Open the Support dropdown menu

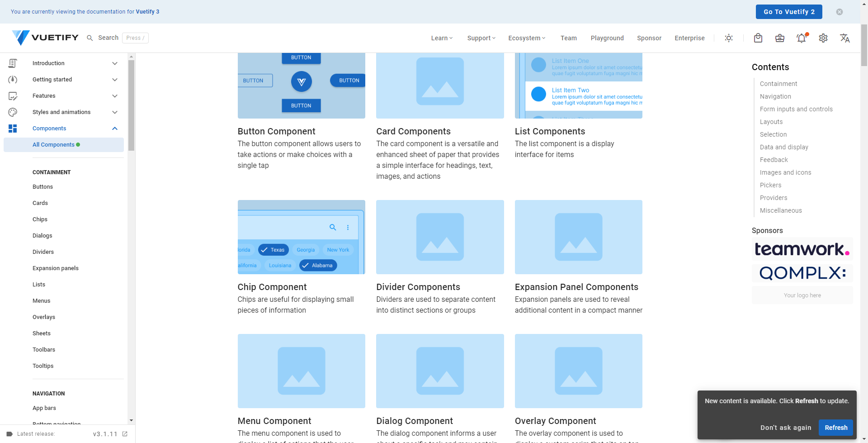tap(481, 38)
